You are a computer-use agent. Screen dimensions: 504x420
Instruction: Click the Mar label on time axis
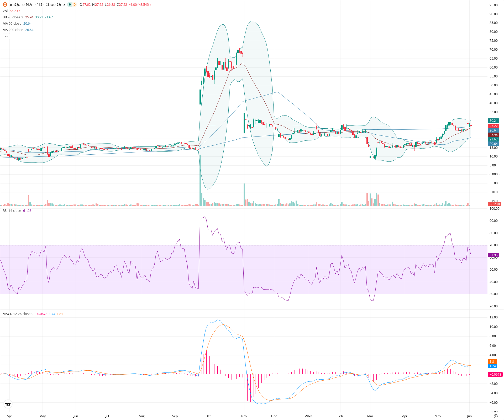pyautogui.click(x=370, y=416)
